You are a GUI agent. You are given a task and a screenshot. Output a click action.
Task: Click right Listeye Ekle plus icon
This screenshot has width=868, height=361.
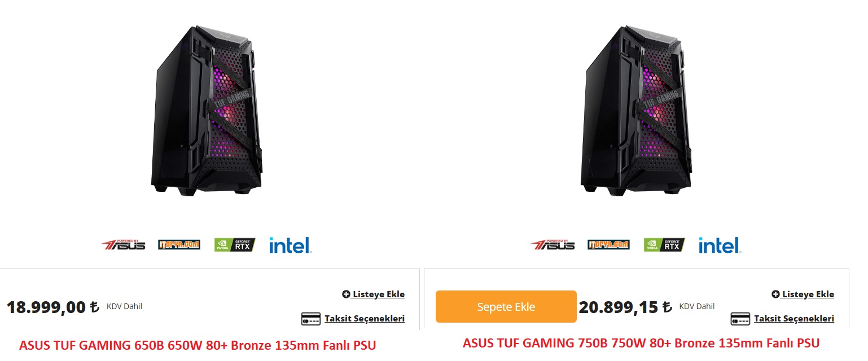(775, 294)
